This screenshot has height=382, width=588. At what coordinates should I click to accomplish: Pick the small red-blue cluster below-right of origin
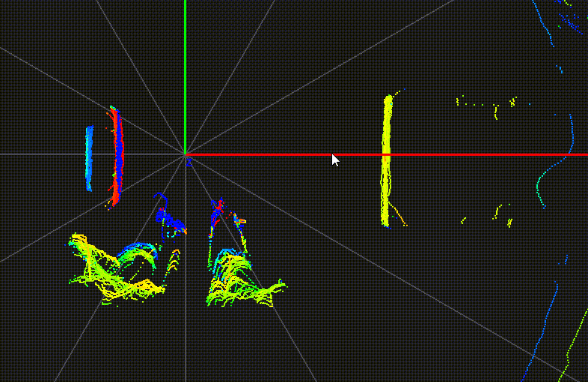coord(217,212)
